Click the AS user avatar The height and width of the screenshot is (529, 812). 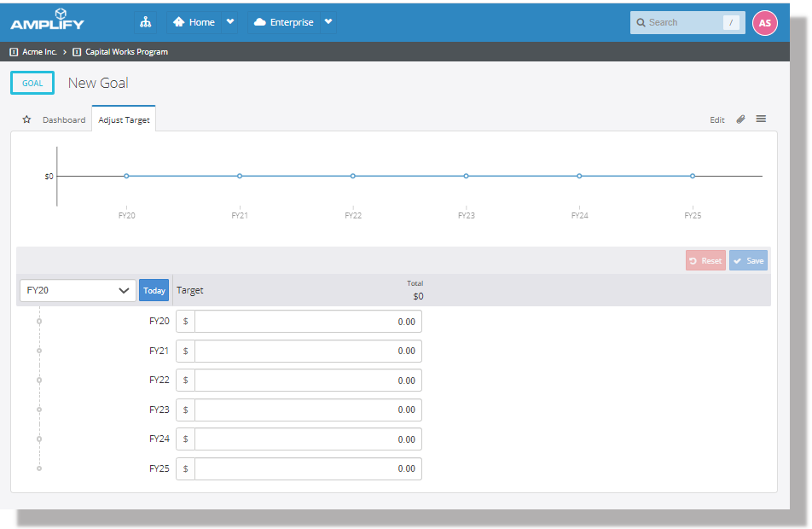[764, 23]
